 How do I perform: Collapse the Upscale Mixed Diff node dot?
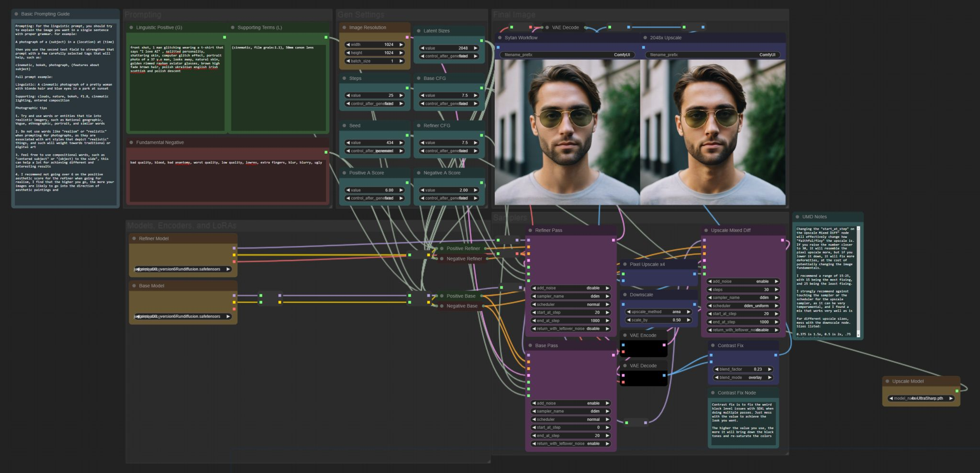(x=706, y=231)
